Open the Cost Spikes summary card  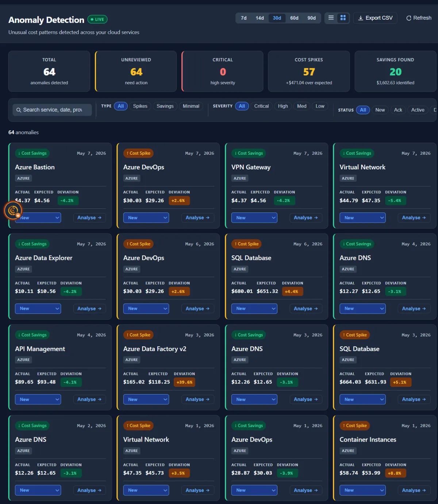click(309, 71)
